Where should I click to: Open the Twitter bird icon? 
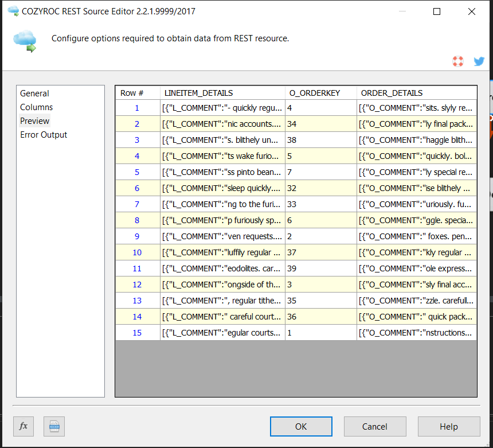tap(479, 61)
